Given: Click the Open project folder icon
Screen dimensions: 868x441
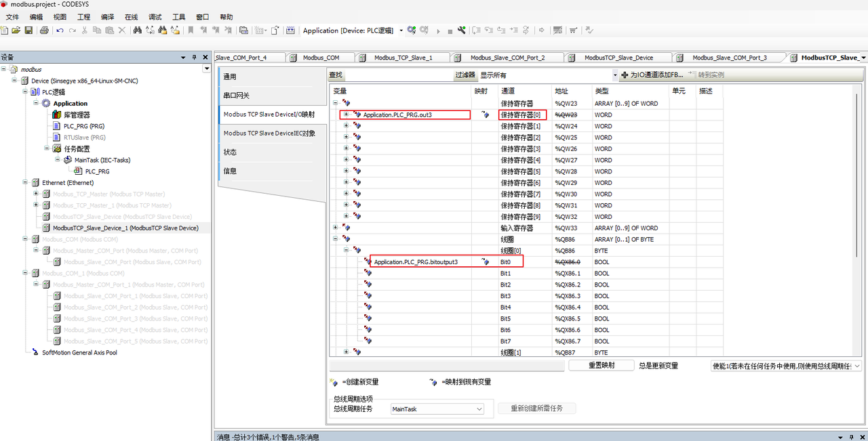Looking at the screenshot, I should pos(17,30).
